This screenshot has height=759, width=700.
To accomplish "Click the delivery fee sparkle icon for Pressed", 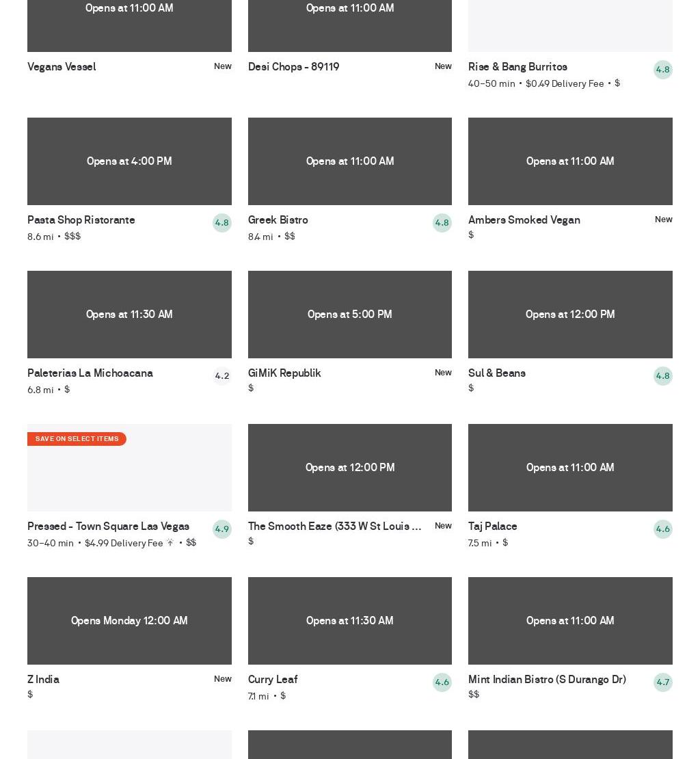I will pyautogui.click(x=170, y=543).
